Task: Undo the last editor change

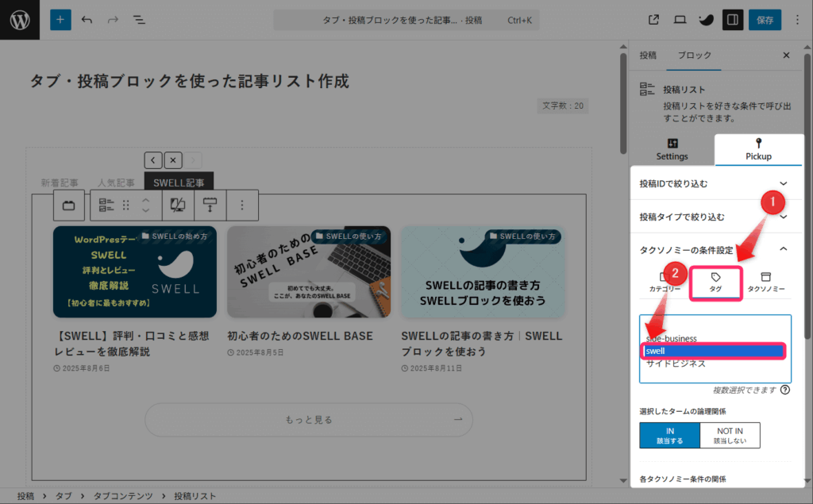Action: pos(87,20)
